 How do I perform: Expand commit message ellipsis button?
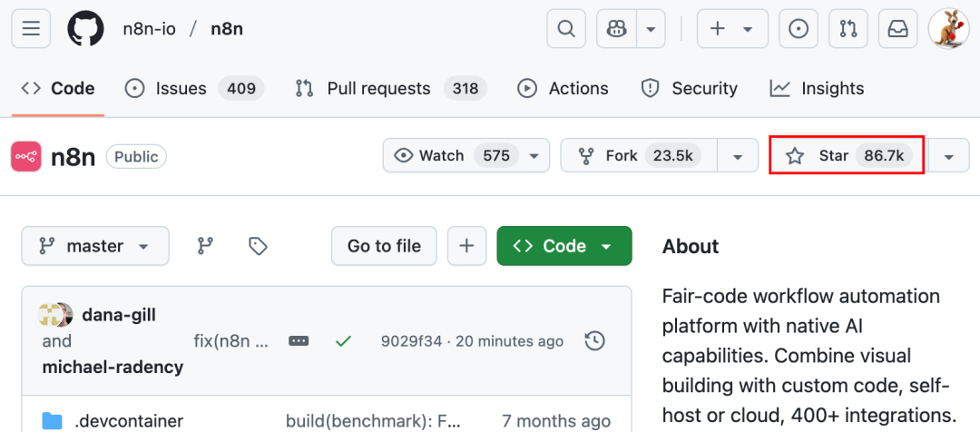tap(299, 341)
